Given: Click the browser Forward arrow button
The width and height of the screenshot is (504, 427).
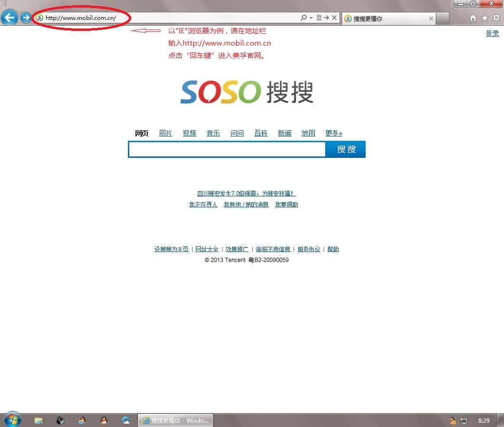Looking at the screenshot, I should click(x=26, y=18).
